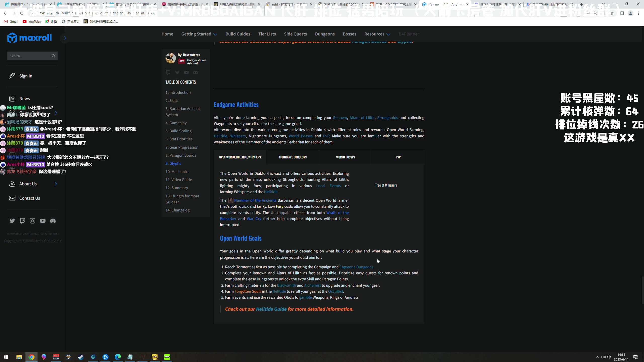Expand the Getting Started dropdown
Screen dimensions: 644x362
click(x=199, y=34)
